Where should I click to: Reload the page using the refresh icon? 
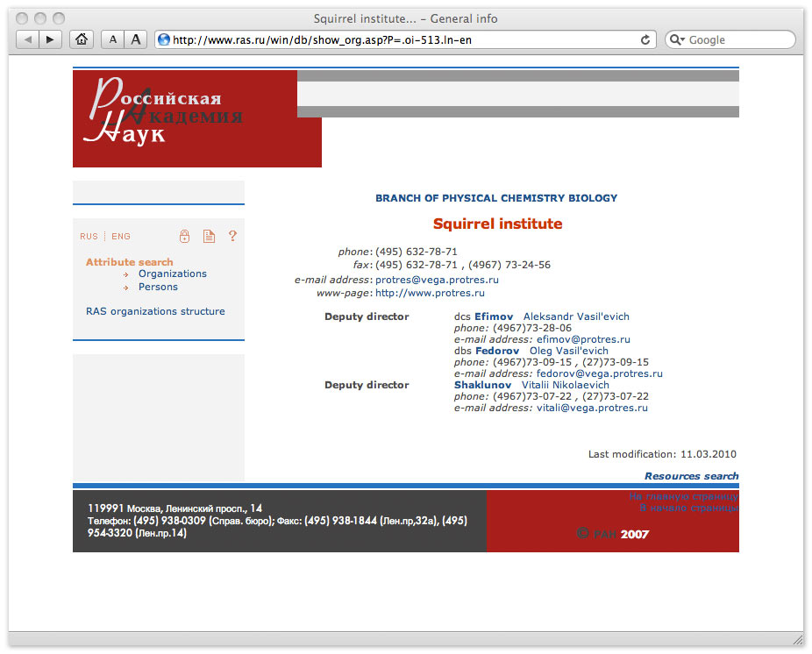[646, 39]
